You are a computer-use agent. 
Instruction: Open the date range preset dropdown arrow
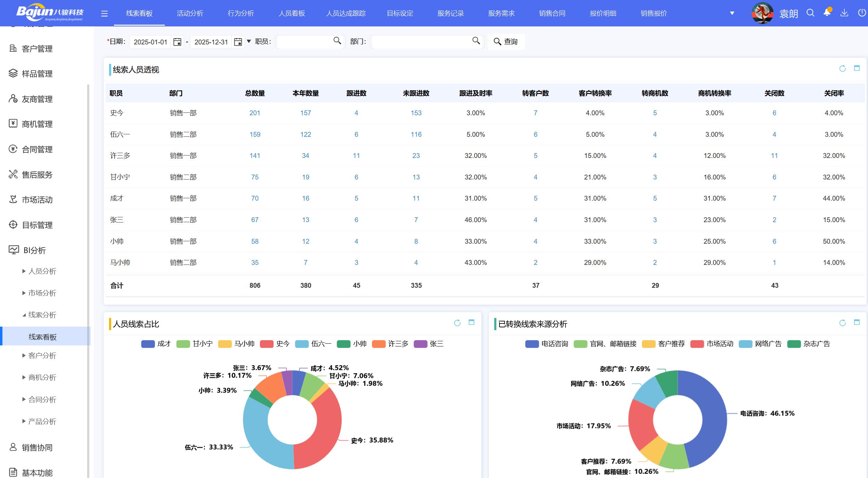[249, 41]
